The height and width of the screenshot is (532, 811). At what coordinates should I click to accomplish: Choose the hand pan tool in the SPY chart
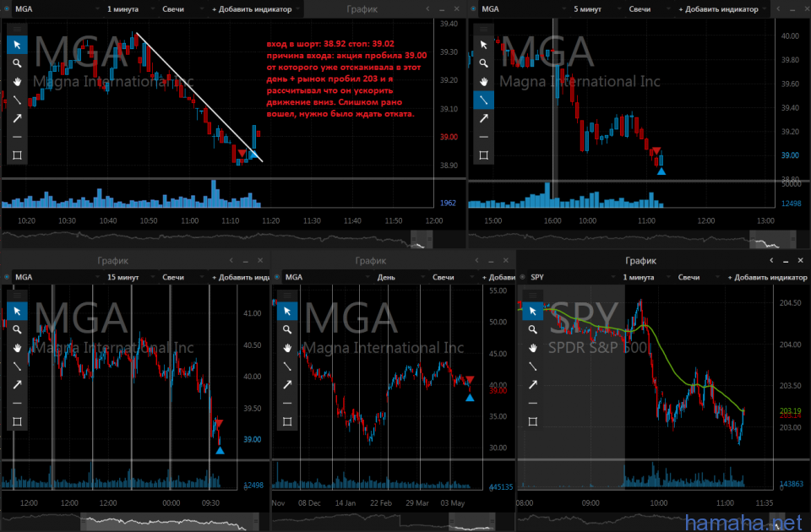tap(533, 348)
